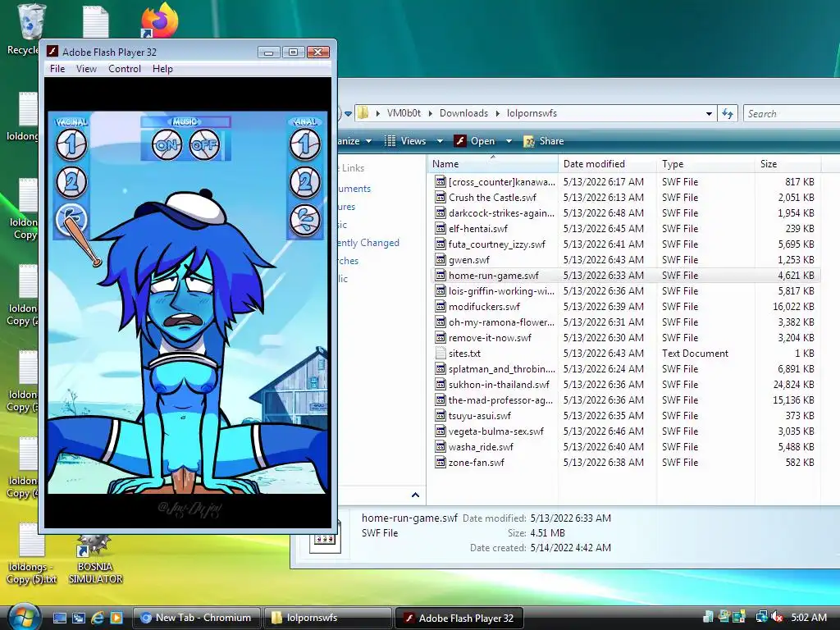The width and height of the screenshot is (840, 630).
Task: Switch to New Tab - Chromium taskbar button
Action: 196,618
